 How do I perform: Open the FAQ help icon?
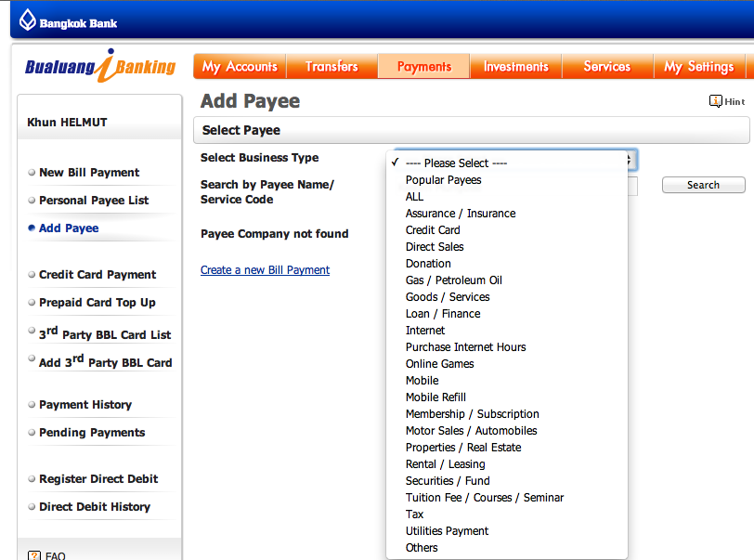34,555
